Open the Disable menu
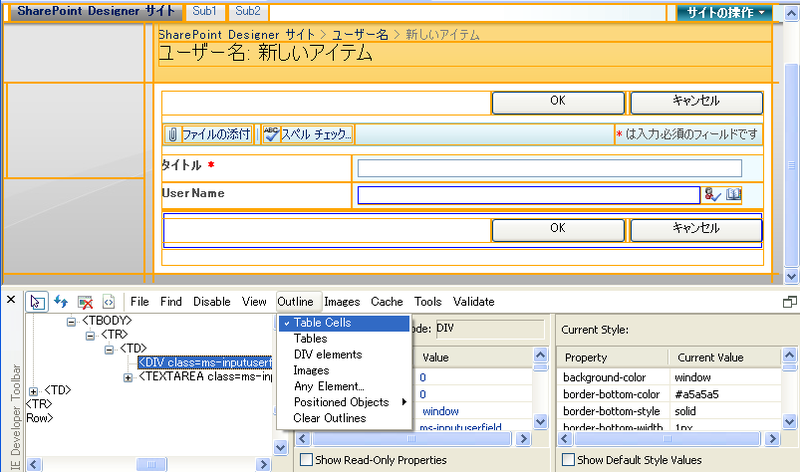Viewport: 800px width, 472px height. 212,302
